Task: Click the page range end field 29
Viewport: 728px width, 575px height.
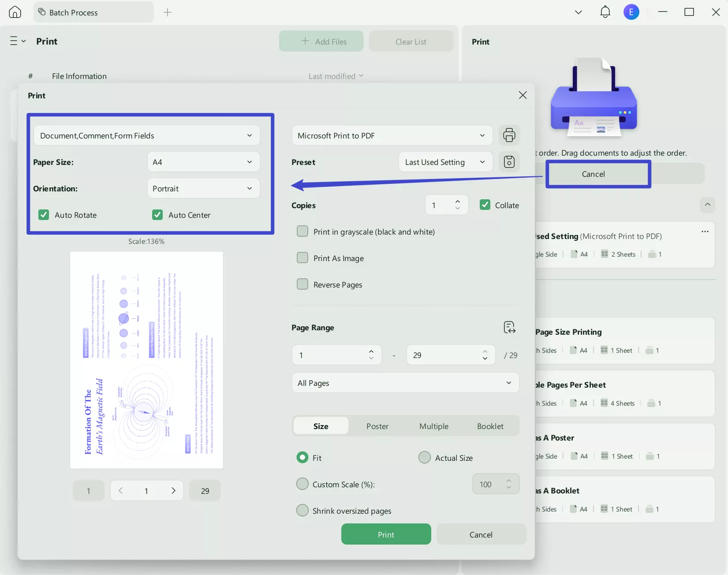Action: point(451,355)
